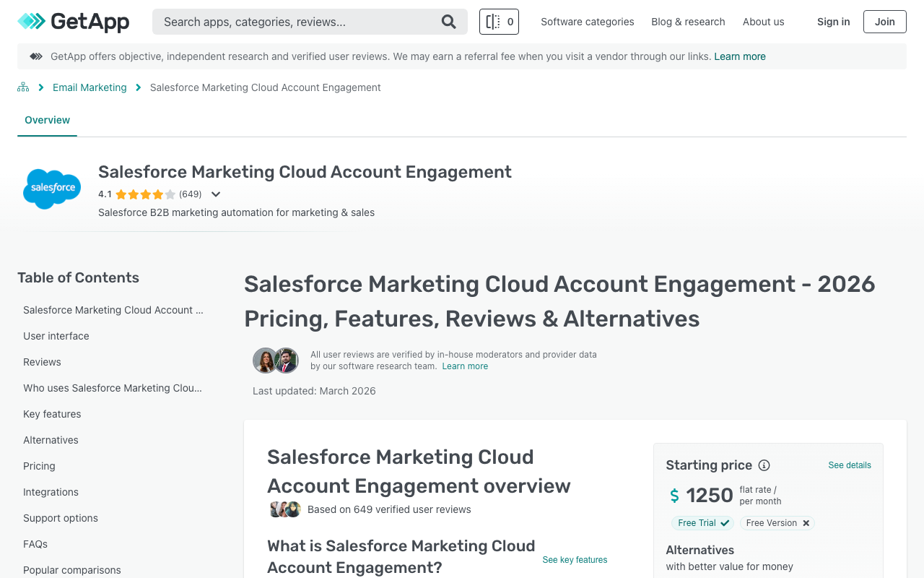Jump to Salesforce Marketing Cloud Account contents item
Image resolution: width=924 pixels, height=578 pixels.
113,310
